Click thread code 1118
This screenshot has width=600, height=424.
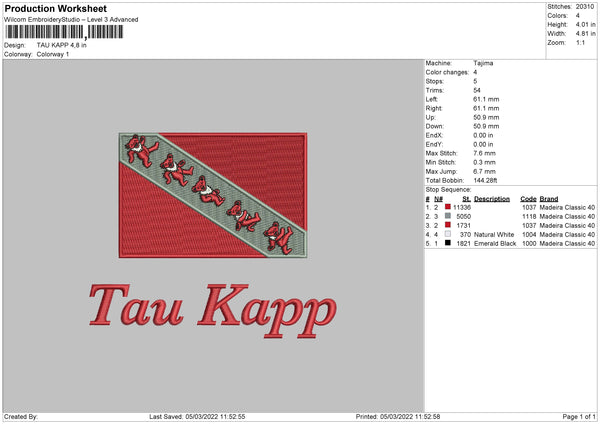tap(529, 217)
